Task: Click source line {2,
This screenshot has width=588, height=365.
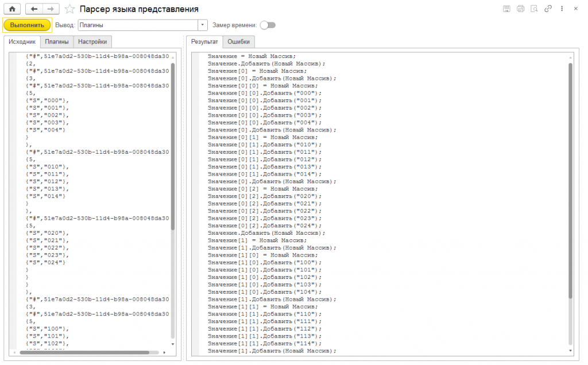Action: (x=30, y=63)
